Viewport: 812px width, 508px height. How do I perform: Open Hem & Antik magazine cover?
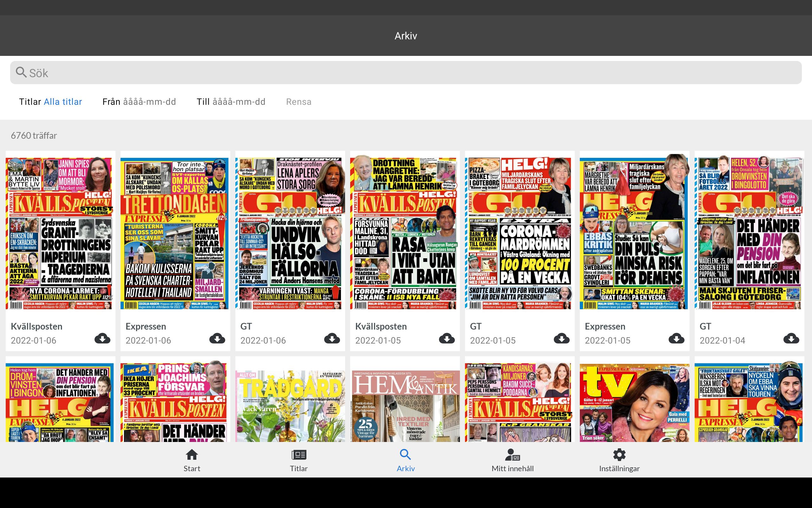coord(405,406)
